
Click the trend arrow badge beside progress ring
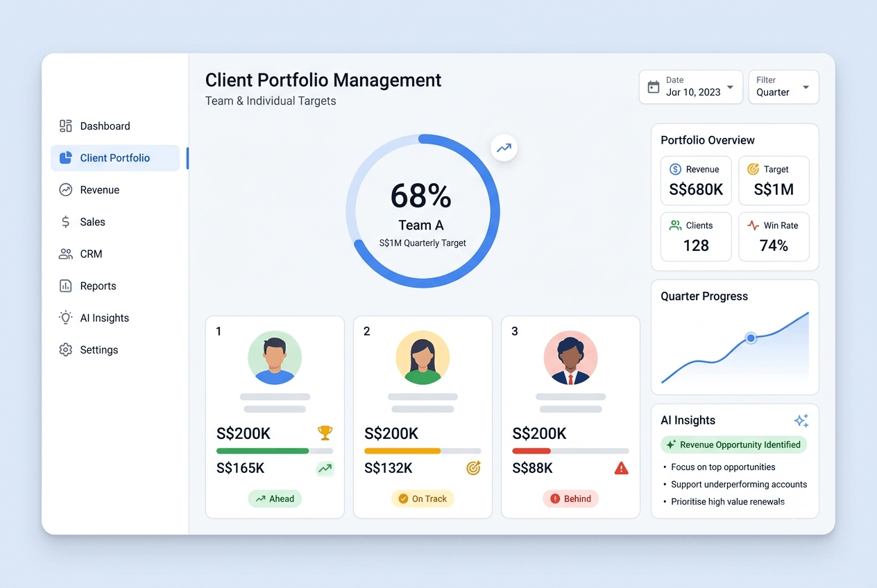504,148
